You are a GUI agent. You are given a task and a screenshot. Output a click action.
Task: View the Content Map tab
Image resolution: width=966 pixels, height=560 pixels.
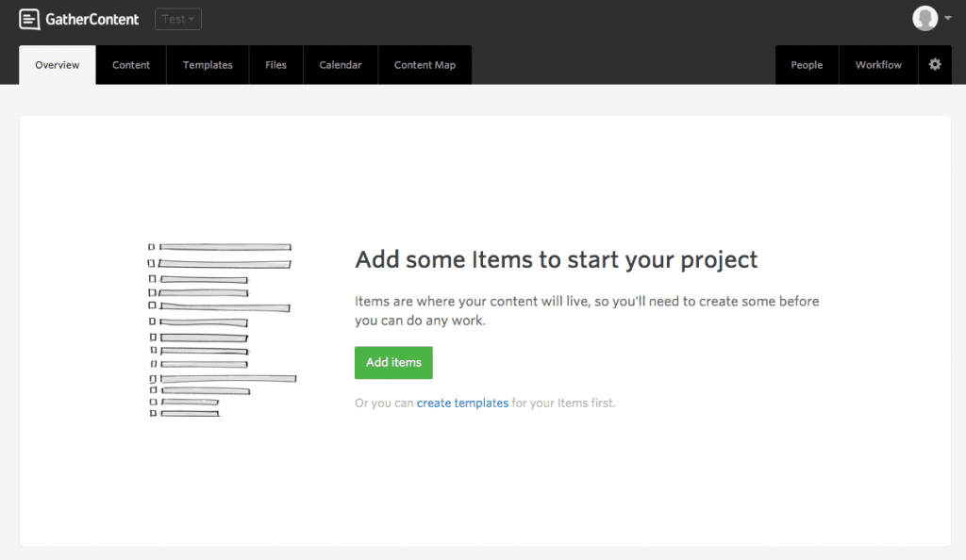click(425, 65)
